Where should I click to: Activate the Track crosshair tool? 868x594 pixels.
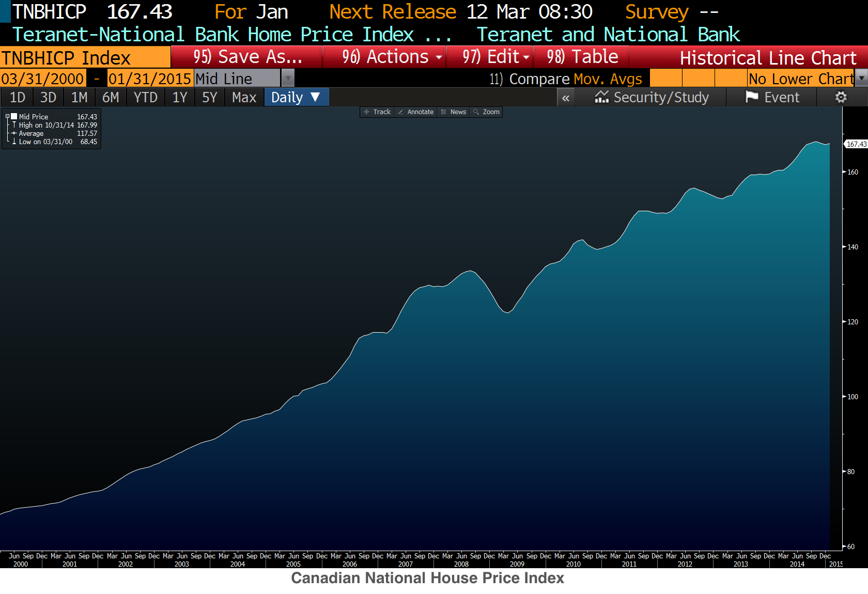click(x=377, y=112)
